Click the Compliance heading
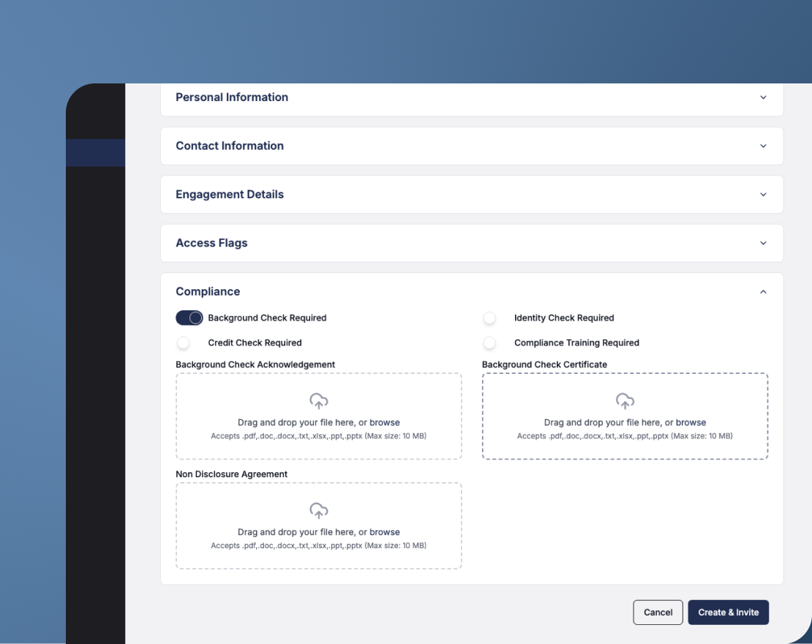 (x=208, y=292)
